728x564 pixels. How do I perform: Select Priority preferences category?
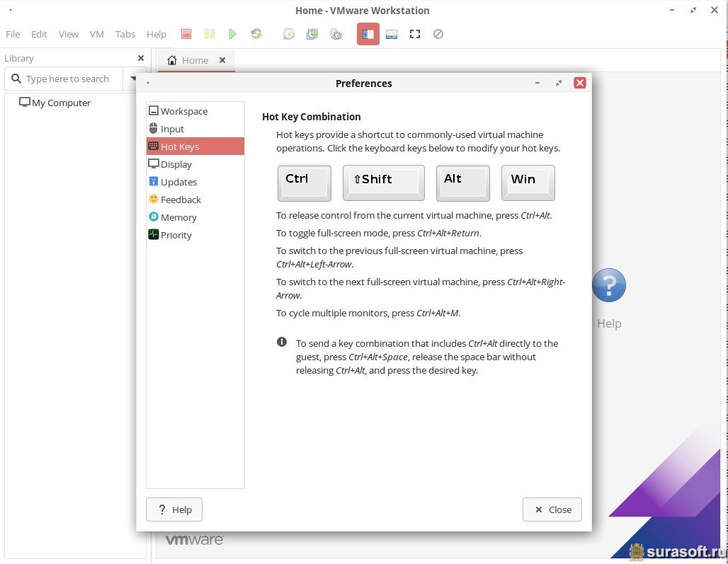pos(195,235)
